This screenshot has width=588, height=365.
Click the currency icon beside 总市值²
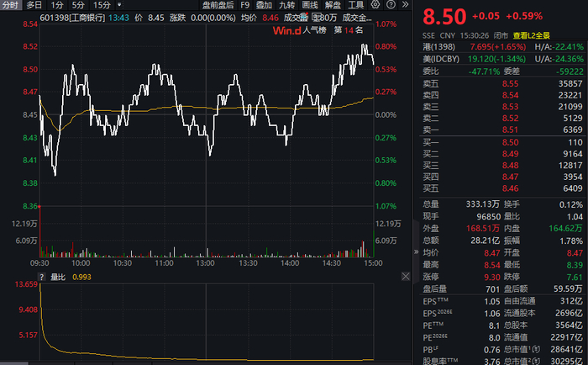(536, 362)
